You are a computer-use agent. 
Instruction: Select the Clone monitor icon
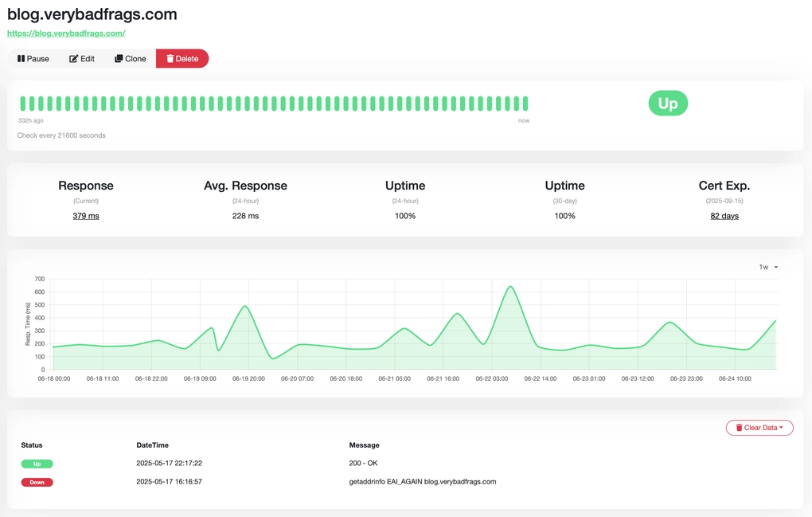click(x=118, y=58)
